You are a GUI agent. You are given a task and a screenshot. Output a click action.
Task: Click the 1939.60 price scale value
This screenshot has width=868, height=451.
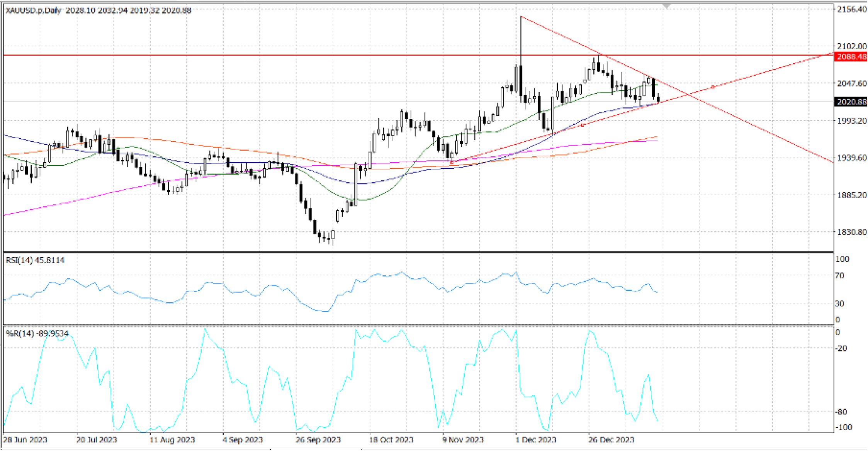852,158
